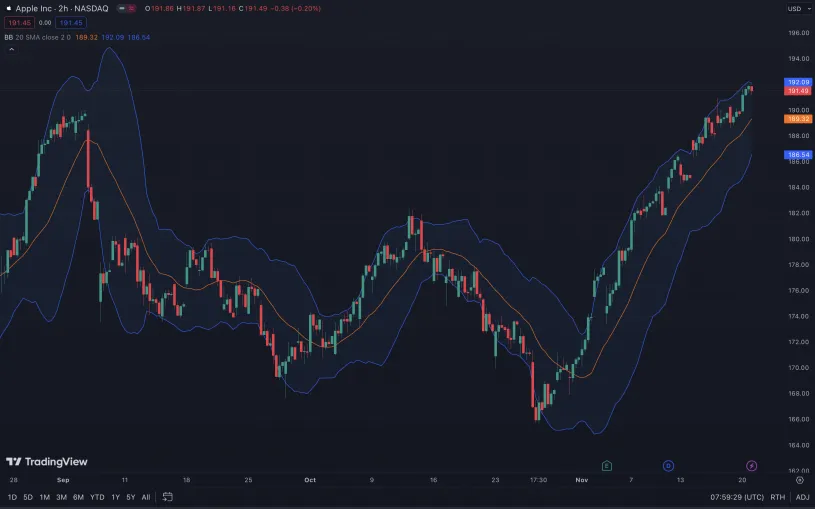The width and height of the screenshot is (815, 509).
Task: Open the go-to-date calendar icon
Action: pos(168,497)
